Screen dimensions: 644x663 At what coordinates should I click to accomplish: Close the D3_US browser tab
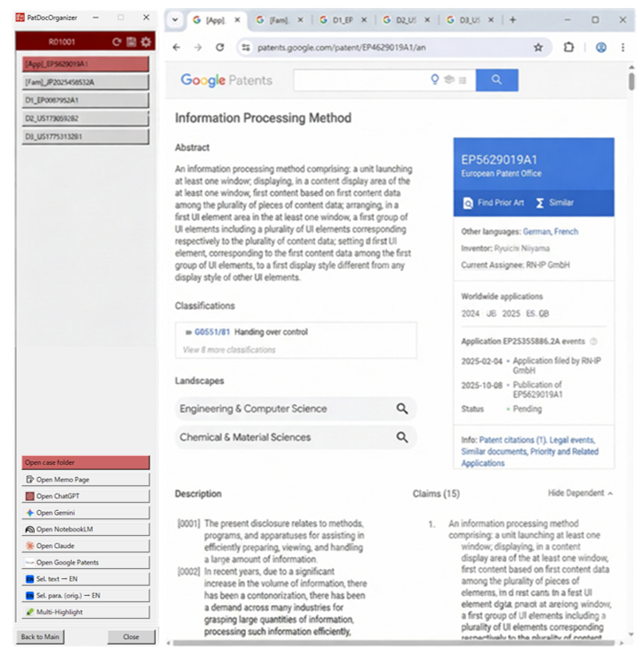point(491,20)
